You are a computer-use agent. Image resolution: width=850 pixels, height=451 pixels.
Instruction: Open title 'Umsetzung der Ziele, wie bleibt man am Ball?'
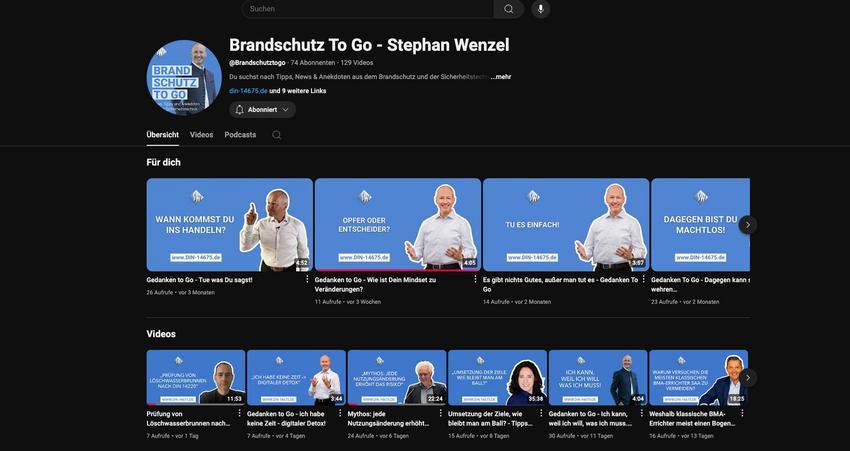[x=491, y=418]
